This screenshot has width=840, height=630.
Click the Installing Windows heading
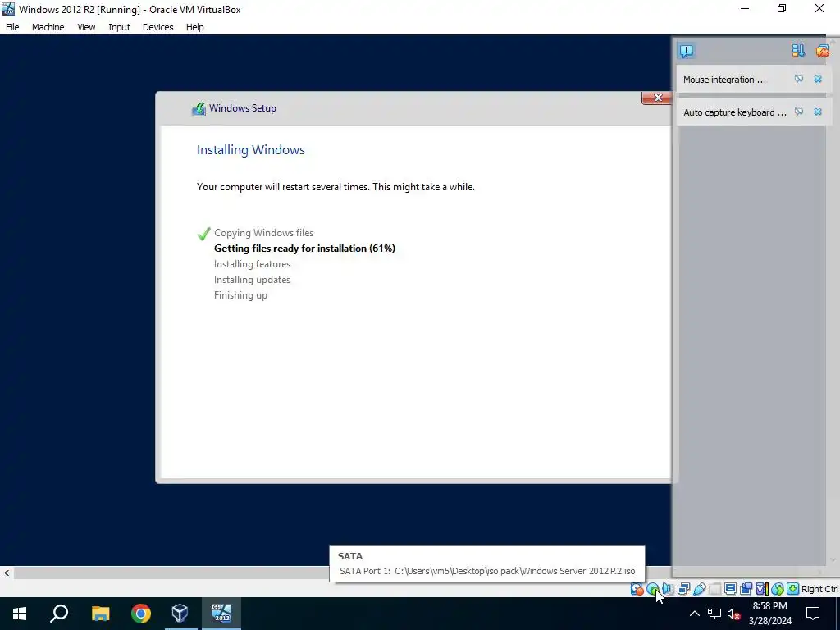pos(251,149)
